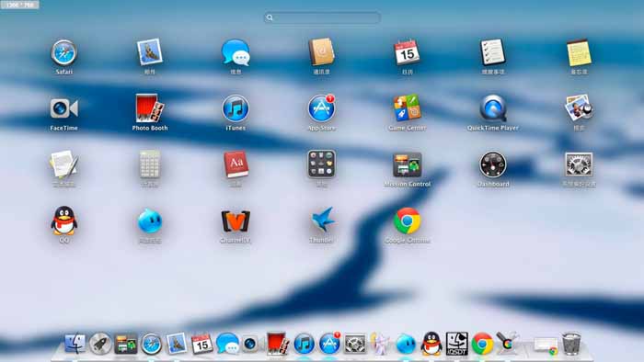
Task: Launch QuickTime Player in Launchpad
Action: pyautogui.click(x=493, y=108)
